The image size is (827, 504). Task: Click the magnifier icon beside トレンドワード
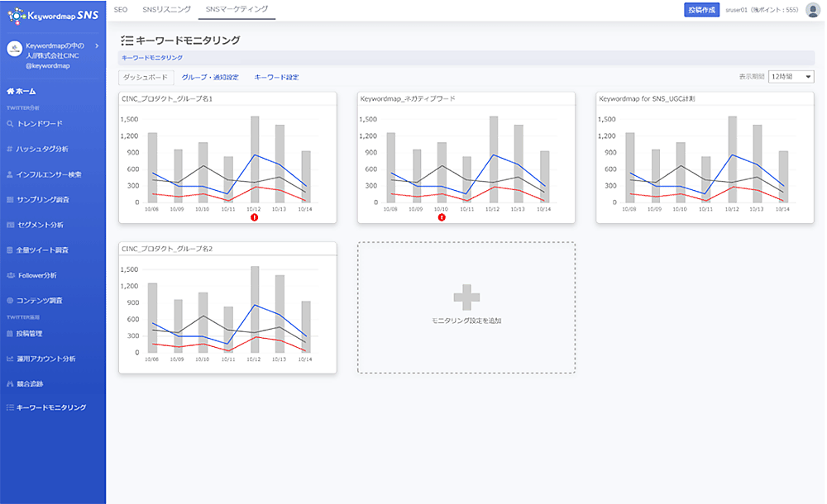tap(10, 124)
